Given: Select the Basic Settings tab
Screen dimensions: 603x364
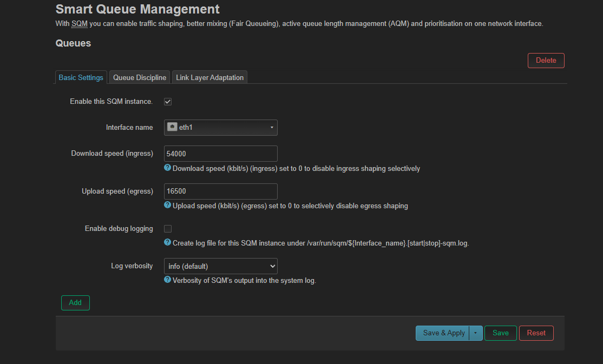Looking at the screenshot, I should tap(81, 77).
